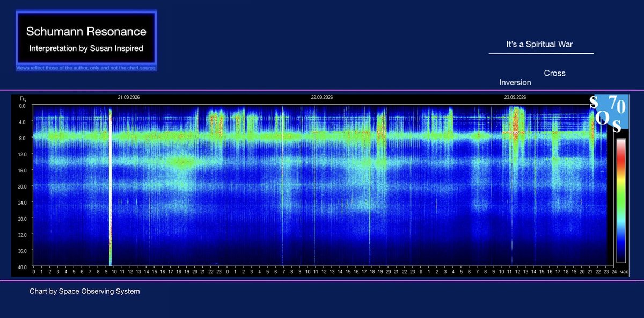
Task: Click the "Cross" annotation label
Action: (554, 73)
